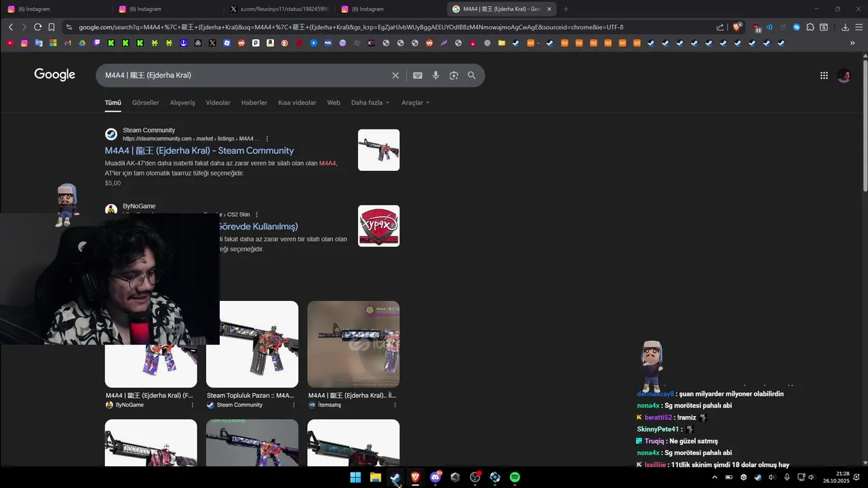Click the microphone icon in system tray
The image size is (868, 488).
point(787,477)
